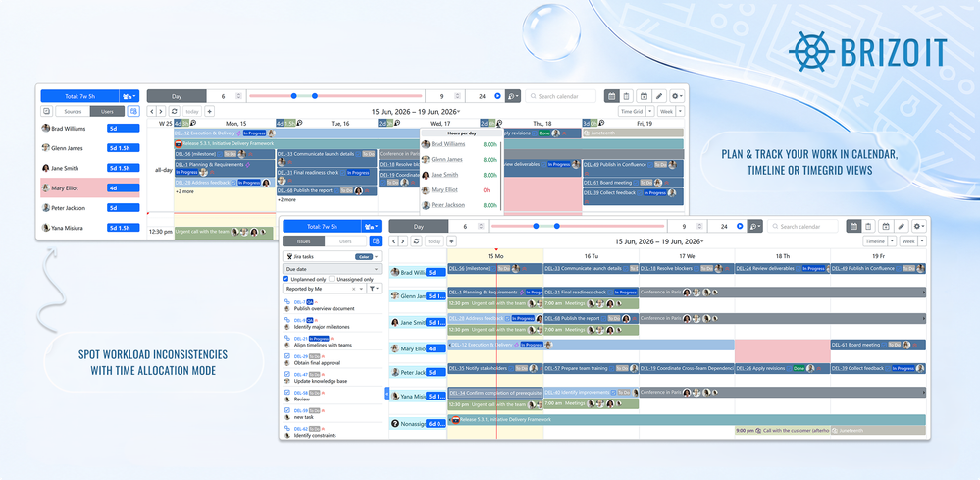Image resolution: width=980 pixels, height=480 pixels.
Task: Uncheck the Unplanned only checkbox
Action: coord(286,279)
